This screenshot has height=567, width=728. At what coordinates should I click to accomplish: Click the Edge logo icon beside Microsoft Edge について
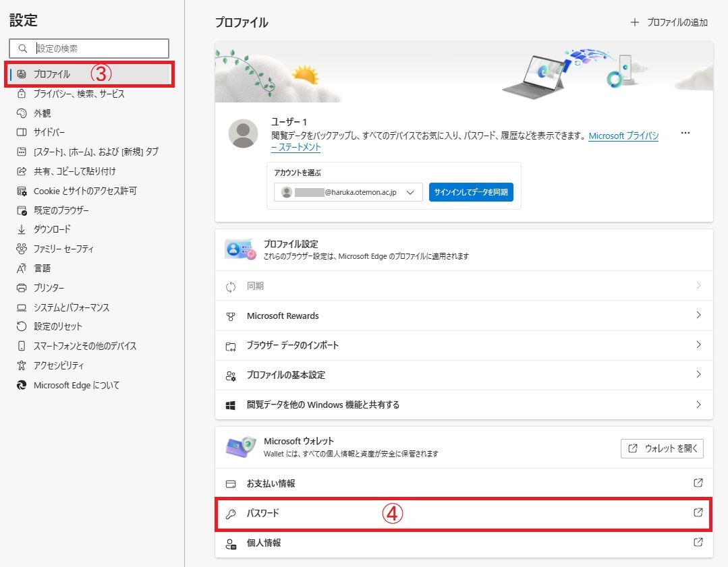[x=22, y=385]
